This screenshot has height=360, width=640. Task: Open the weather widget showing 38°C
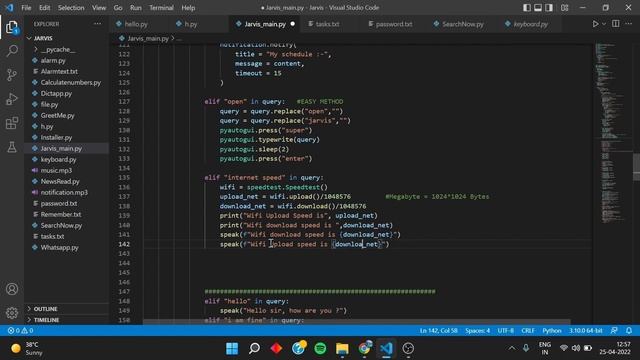pyautogui.click(x=27, y=348)
